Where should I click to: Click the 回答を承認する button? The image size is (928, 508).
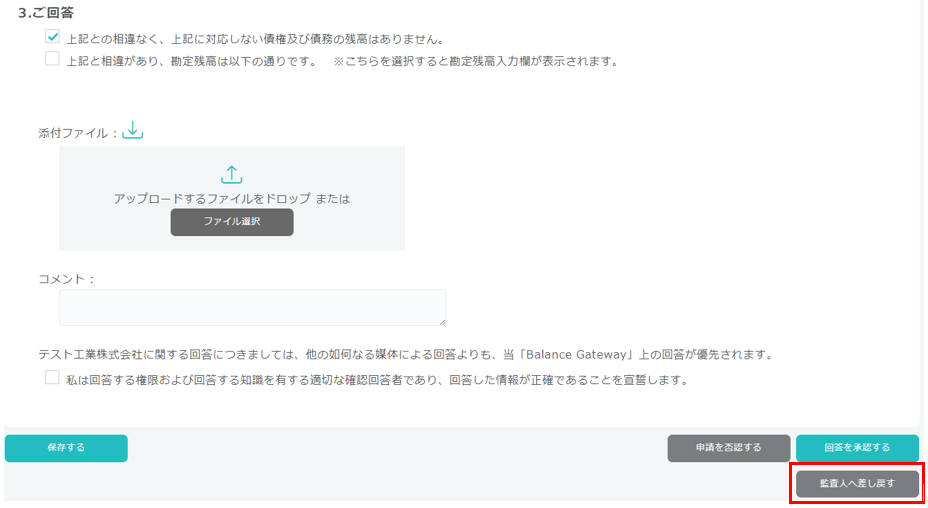[857, 448]
